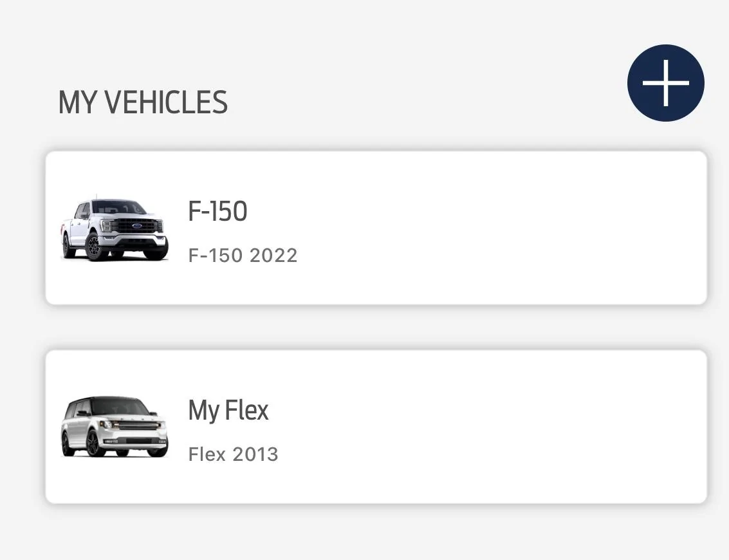Click the windshield of the F-150 truck
Viewport: 729px width, 560px height.
click(x=119, y=208)
